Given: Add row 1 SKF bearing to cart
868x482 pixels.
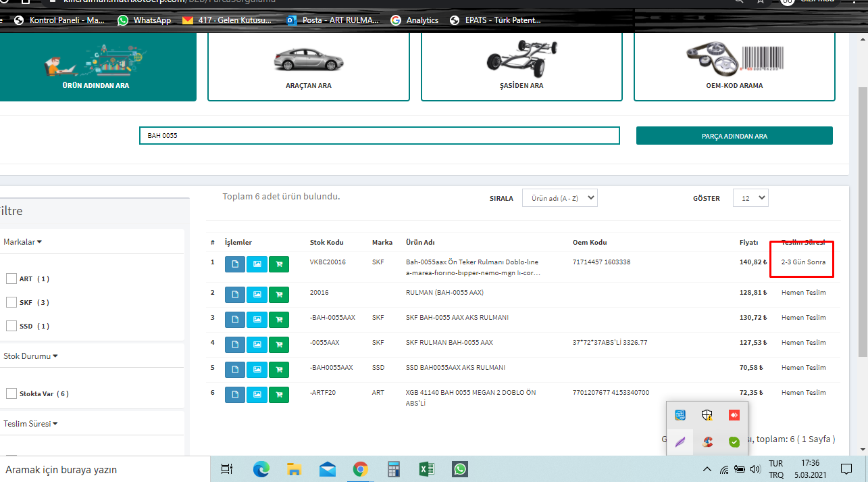Looking at the screenshot, I should coord(278,264).
